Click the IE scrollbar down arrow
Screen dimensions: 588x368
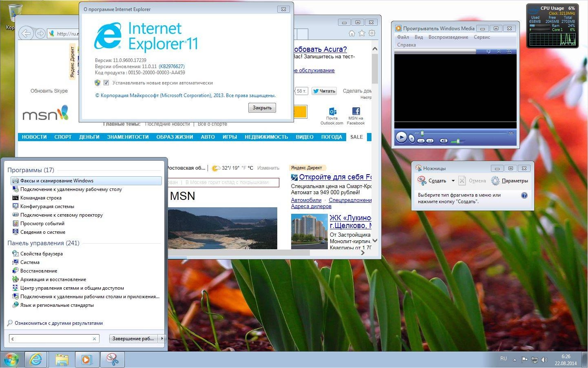[x=375, y=241]
